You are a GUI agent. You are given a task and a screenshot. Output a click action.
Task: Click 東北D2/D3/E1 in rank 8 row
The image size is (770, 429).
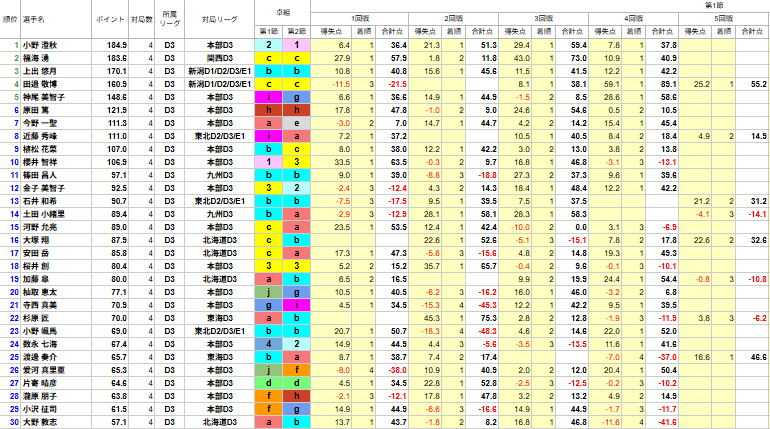(220, 136)
